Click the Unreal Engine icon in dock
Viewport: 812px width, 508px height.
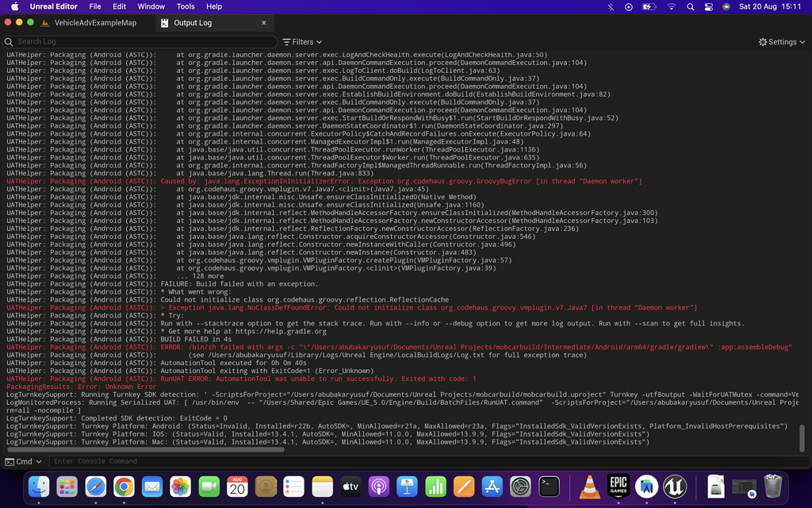point(675,486)
